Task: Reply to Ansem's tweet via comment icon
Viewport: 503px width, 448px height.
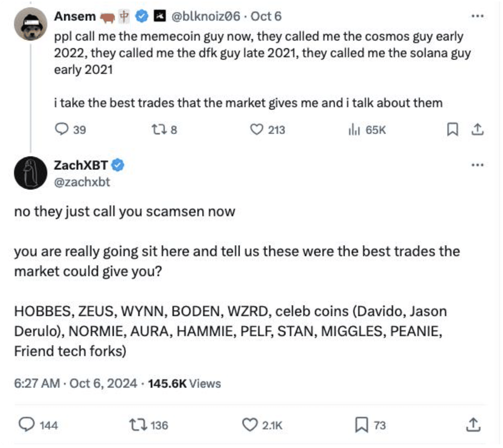Action: [x=62, y=129]
